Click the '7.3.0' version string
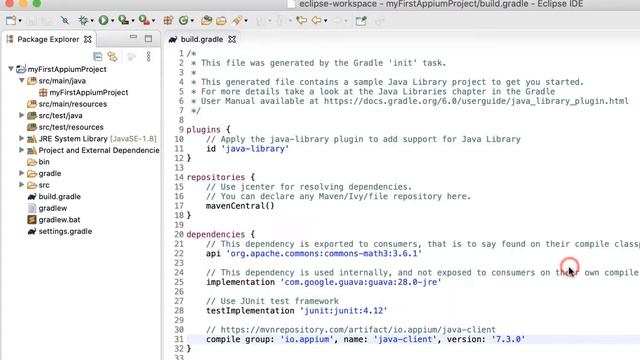Image resolution: width=640 pixels, height=360 pixels. tap(508, 339)
